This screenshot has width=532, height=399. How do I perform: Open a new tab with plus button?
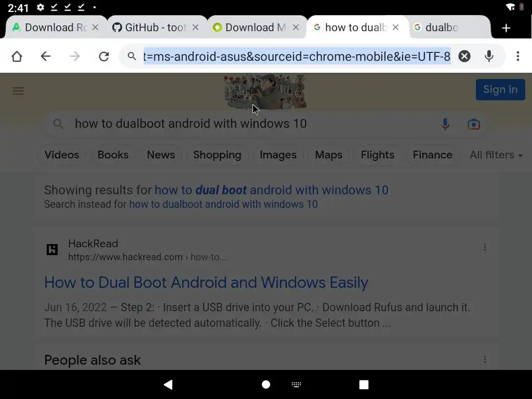tap(506, 28)
